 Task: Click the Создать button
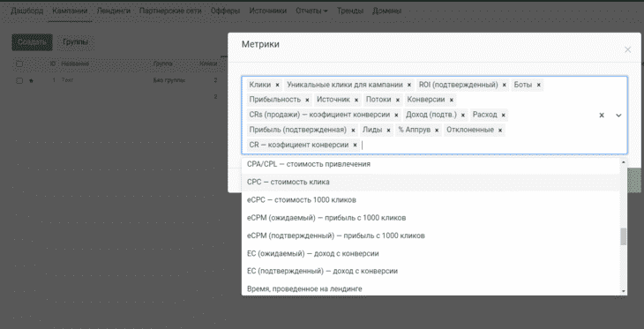(32, 41)
